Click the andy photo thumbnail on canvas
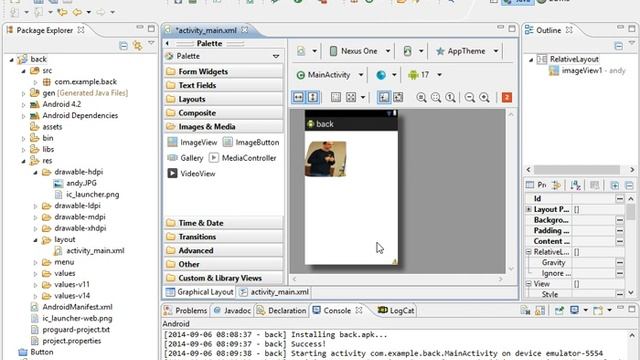This screenshot has height=360, width=640. [x=326, y=159]
